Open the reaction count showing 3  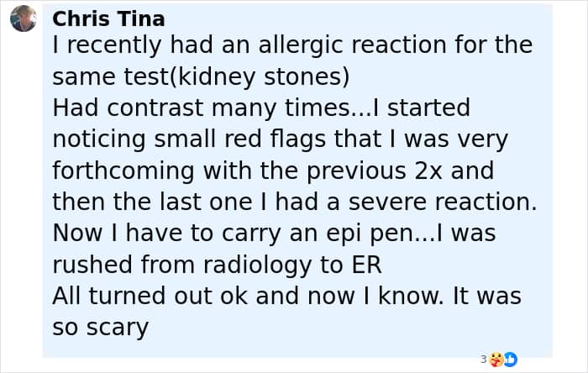pos(484,359)
